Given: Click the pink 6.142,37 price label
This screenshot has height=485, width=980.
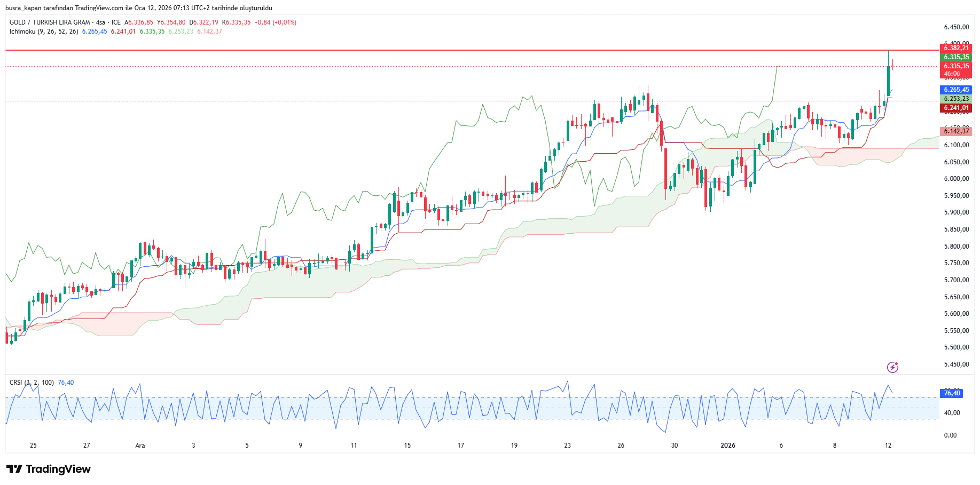Looking at the screenshot, I should (x=955, y=131).
